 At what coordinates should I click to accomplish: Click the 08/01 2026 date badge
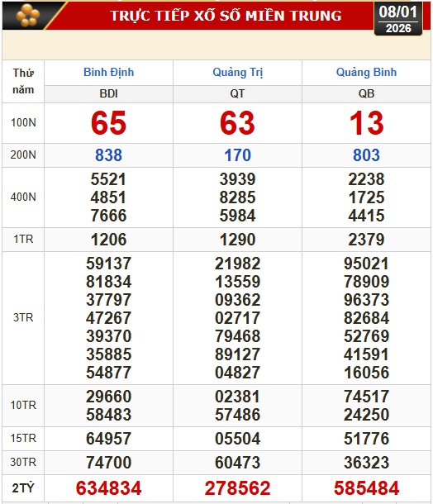coord(398,19)
